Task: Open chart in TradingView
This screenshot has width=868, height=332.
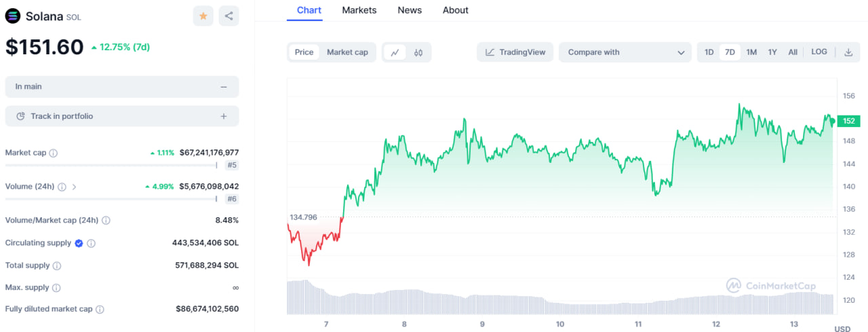Action: point(515,52)
